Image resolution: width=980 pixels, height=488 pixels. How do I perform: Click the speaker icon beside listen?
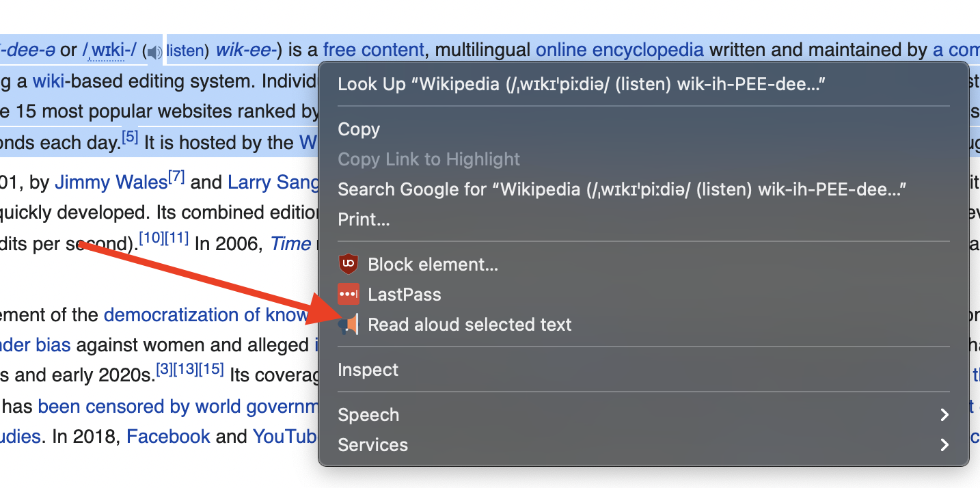pyautogui.click(x=155, y=51)
